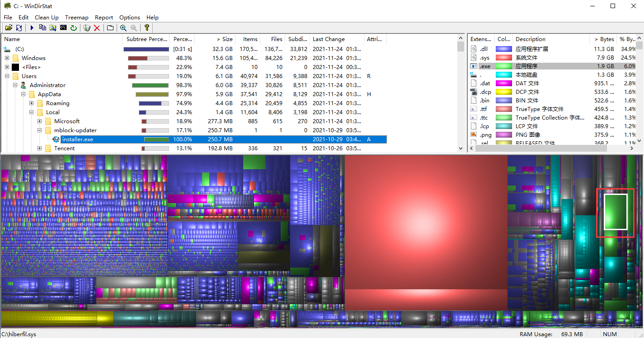This screenshot has width=644, height=338.
Task: Sort by the Items column header
Action: pyautogui.click(x=248, y=39)
